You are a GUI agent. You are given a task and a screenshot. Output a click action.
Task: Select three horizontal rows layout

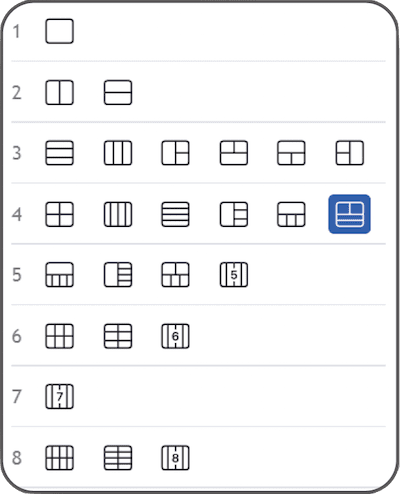[59, 153]
